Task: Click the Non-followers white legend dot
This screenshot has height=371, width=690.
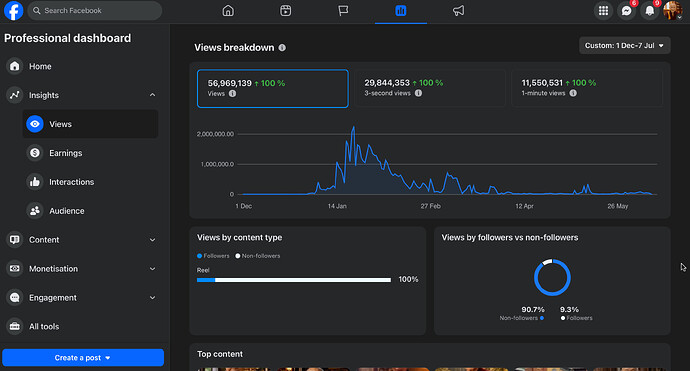Action: point(238,256)
